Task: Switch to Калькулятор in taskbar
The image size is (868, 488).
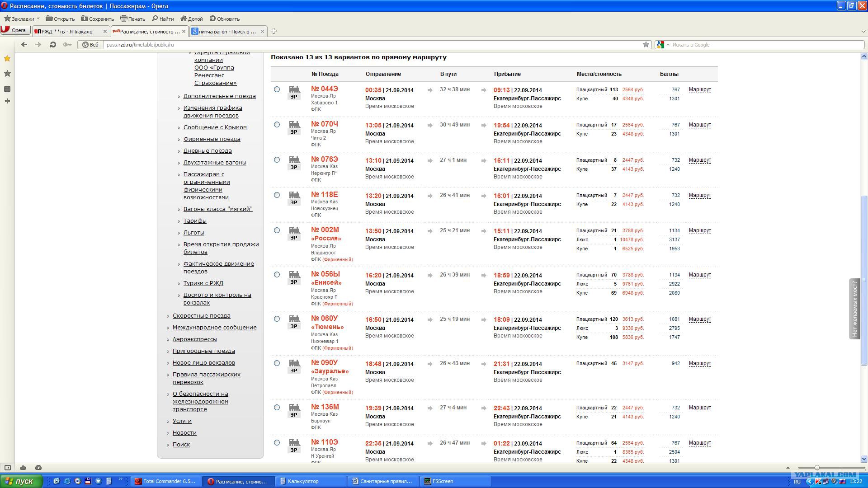Action: 311,481
